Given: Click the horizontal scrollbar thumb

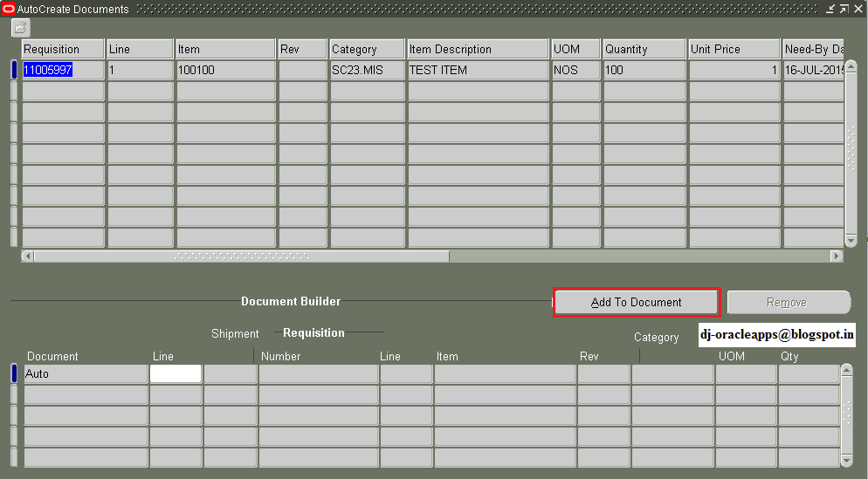Looking at the screenshot, I should coord(241,257).
